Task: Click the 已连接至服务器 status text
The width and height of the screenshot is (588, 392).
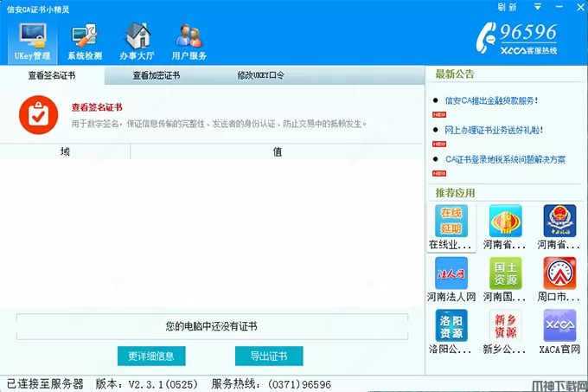Action: (45, 383)
